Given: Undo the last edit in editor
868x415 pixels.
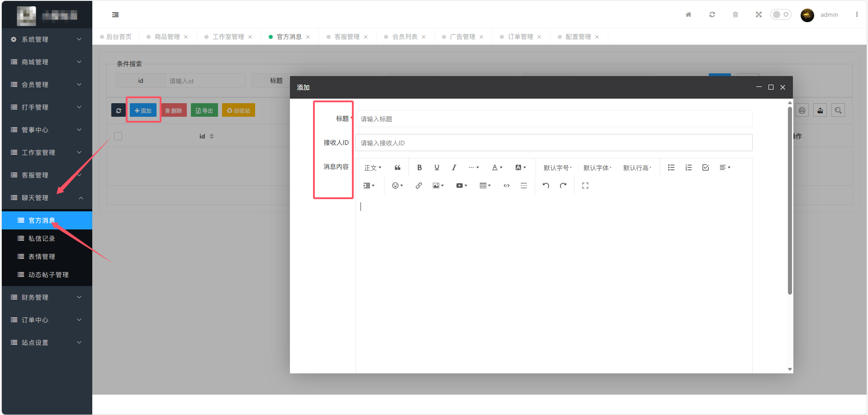Looking at the screenshot, I should [x=546, y=186].
